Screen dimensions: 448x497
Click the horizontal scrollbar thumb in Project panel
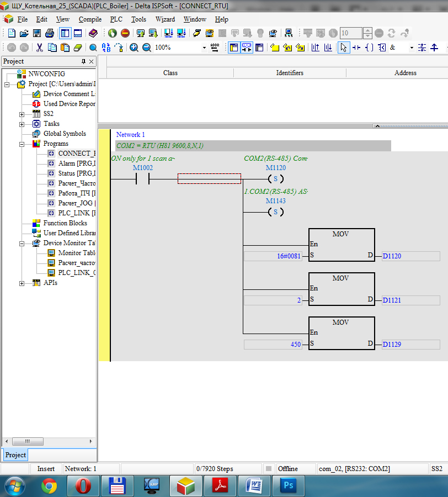click(x=28, y=441)
